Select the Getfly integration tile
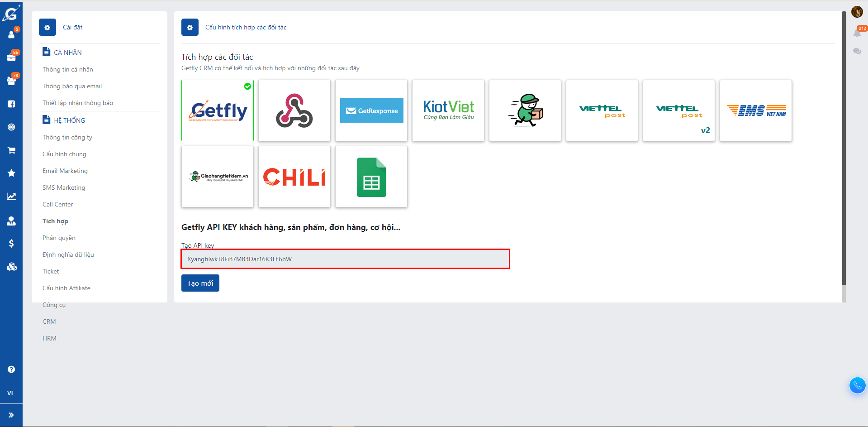 click(218, 110)
